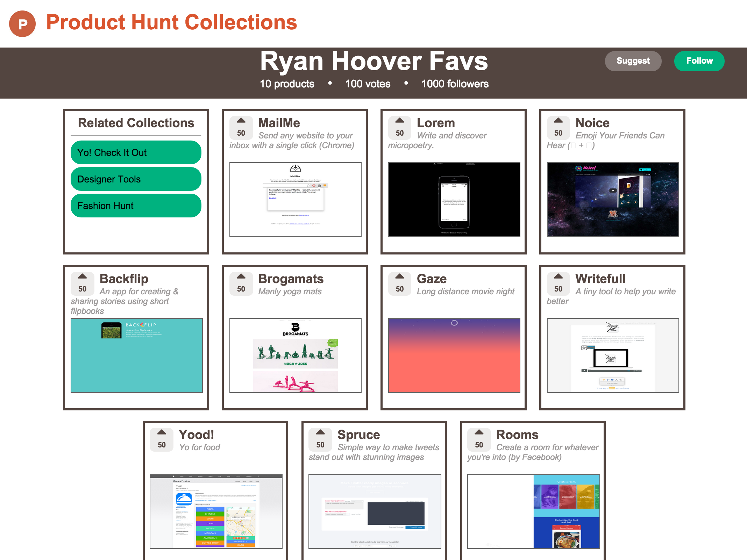The width and height of the screenshot is (747, 560).
Task: Upvote the Writefull product
Action: point(559,283)
